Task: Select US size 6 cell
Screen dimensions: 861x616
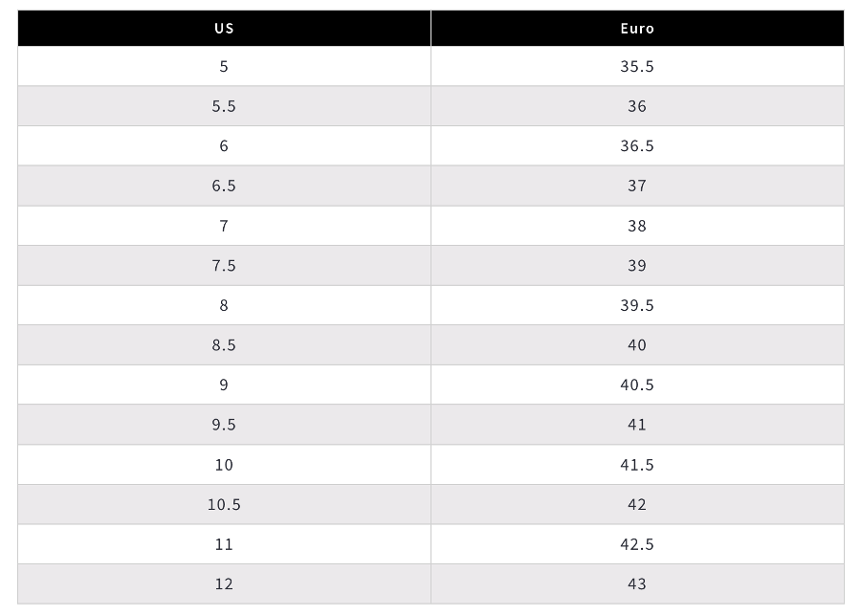Action: coord(224,146)
